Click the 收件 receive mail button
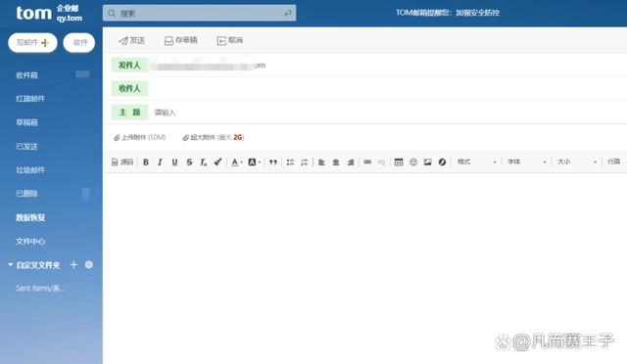Image resolution: width=627 pixels, height=364 pixels. point(78,42)
